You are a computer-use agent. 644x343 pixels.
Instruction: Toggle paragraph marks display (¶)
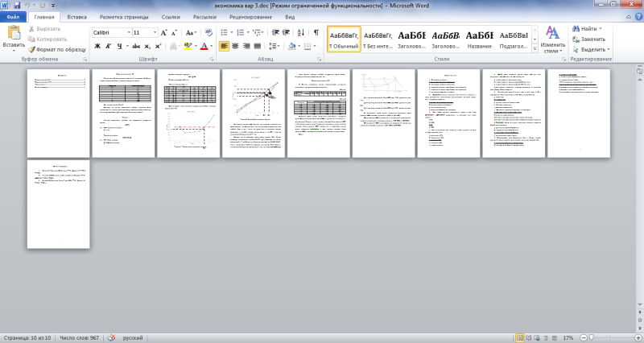point(315,32)
